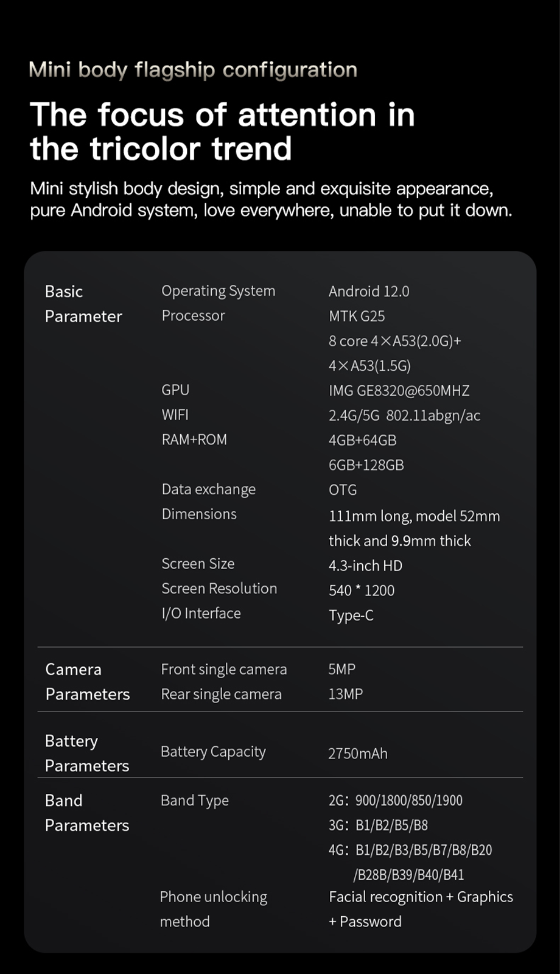The width and height of the screenshot is (560, 974).
Task: Click the 'Operating System' spec label
Action: point(218,291)
